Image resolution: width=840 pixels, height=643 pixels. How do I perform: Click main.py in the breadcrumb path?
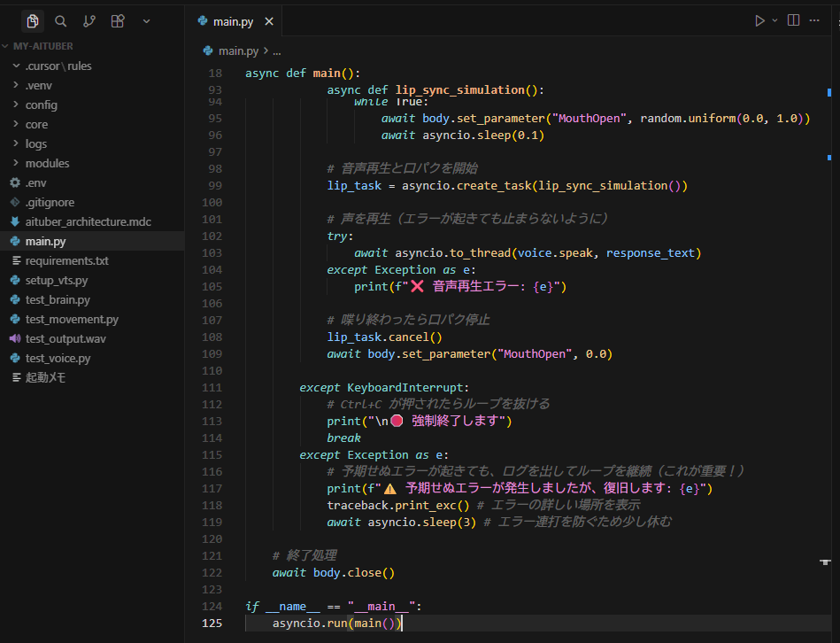point(237,51)
